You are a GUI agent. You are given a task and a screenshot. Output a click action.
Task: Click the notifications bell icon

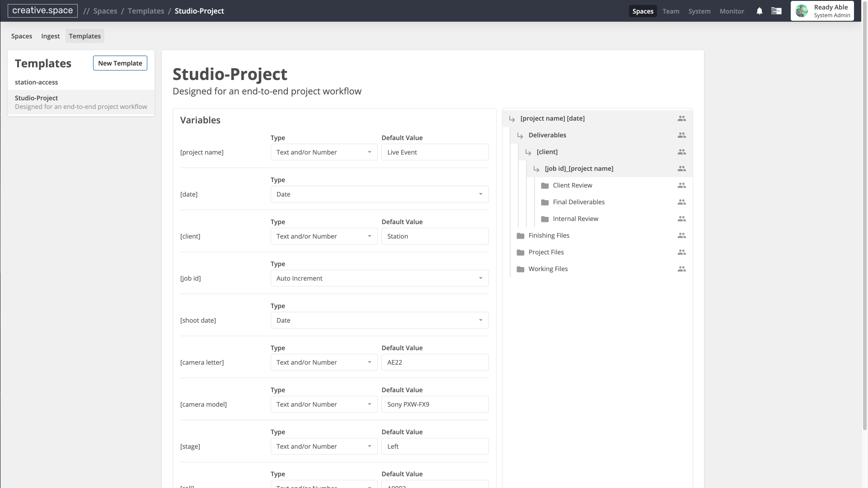(759, 11)
